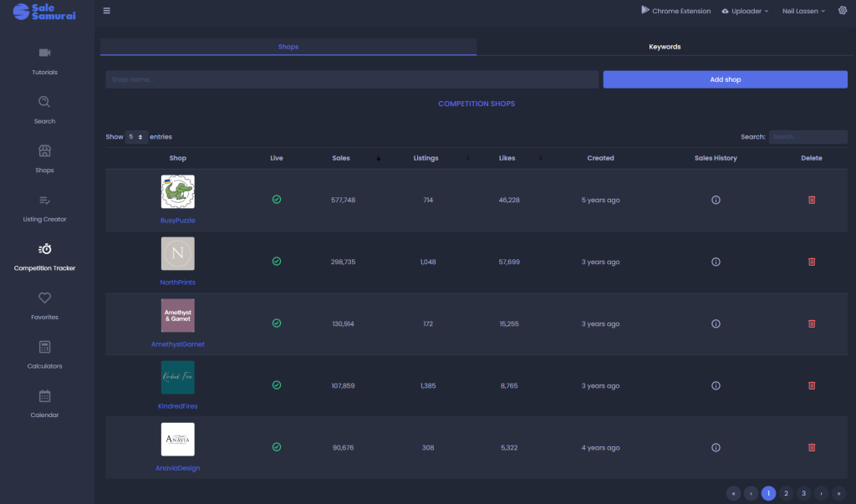Click the live status checkmark for KindredFires
This screenshot has width=856, height=504.
coord(277,385)
